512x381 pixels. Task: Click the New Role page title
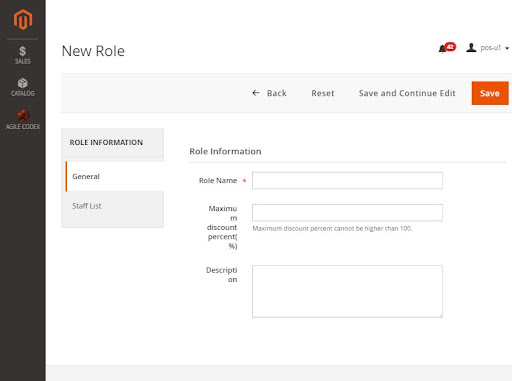pos(93,51)
